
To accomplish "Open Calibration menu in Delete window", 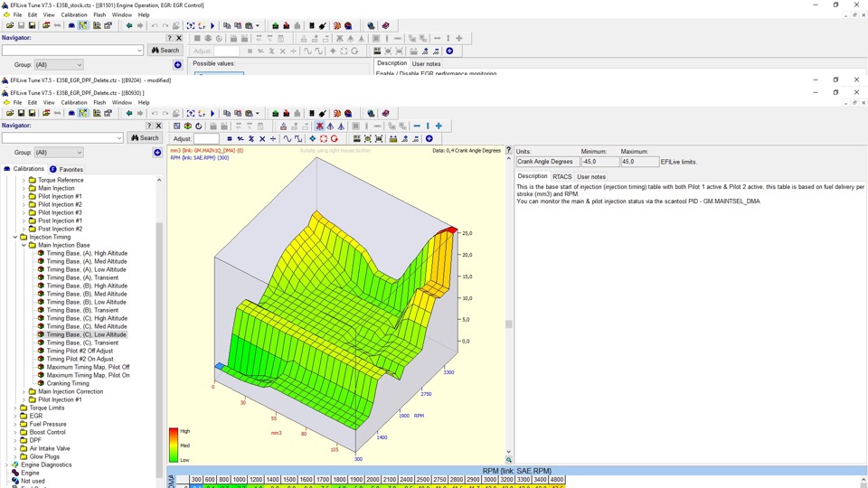I will click(x=74, y=102).
